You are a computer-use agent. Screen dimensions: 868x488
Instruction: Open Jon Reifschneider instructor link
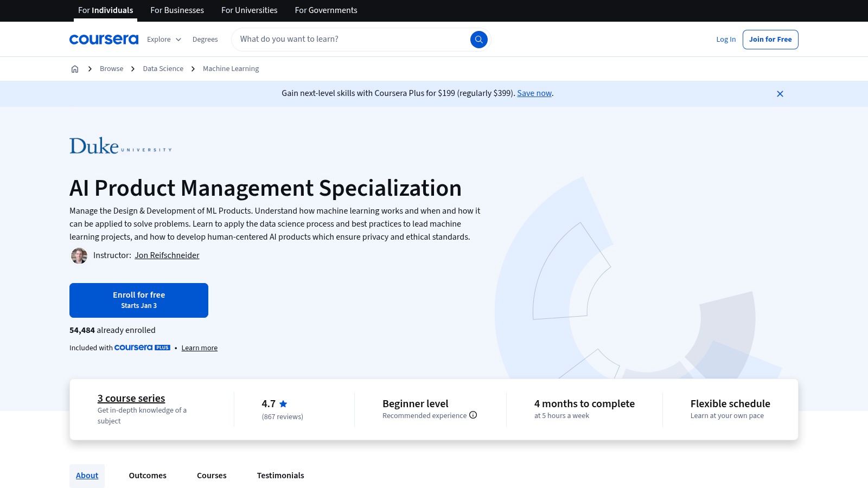[167, 255]
